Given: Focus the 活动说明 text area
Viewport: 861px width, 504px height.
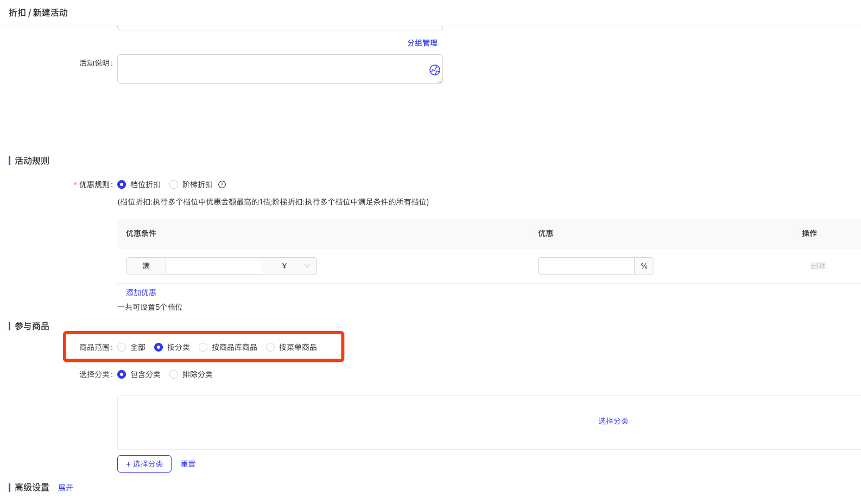Looking at the screenshot, I should (271, 69).
